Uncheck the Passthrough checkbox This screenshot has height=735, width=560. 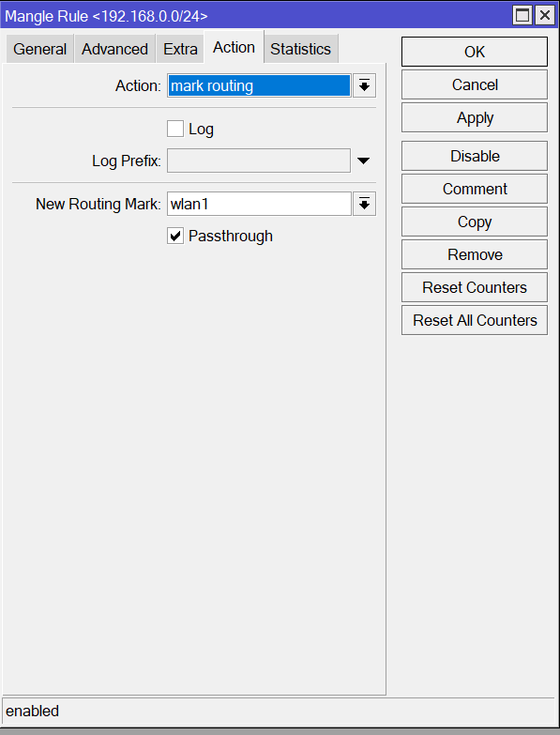175,236
